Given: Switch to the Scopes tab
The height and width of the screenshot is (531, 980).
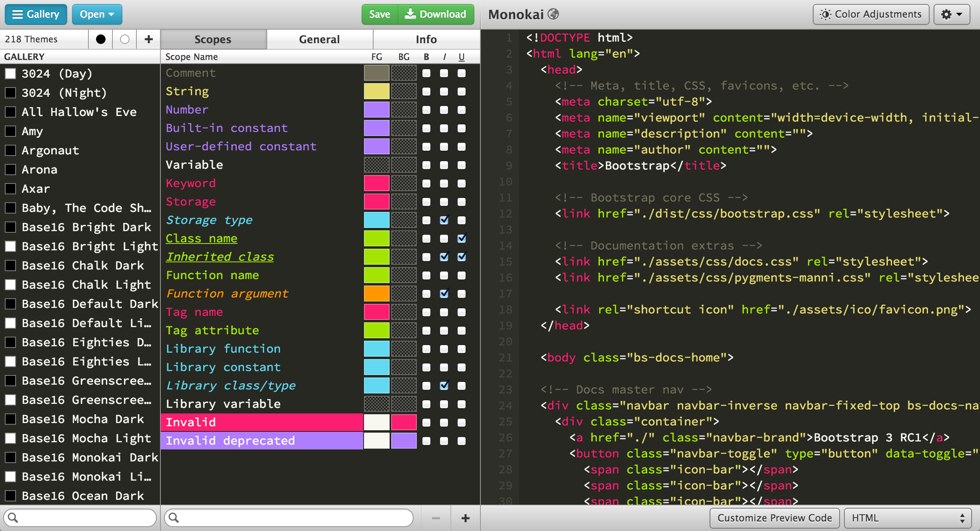Looking at the screenshot, I should coord(213,39).
